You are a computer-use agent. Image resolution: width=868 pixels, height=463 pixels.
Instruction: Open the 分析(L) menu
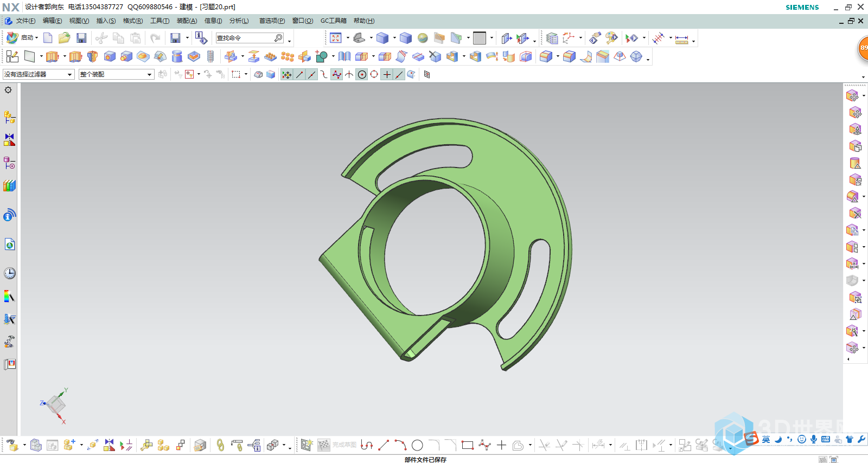(239, 21)
